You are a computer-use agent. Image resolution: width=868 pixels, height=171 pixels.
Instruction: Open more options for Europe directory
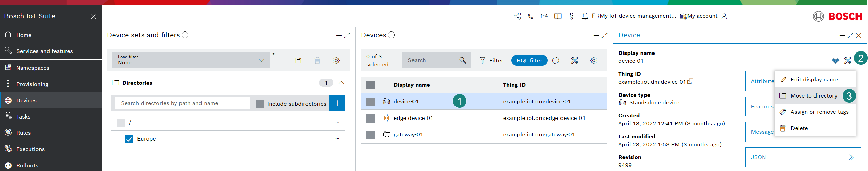coord(337,138)
